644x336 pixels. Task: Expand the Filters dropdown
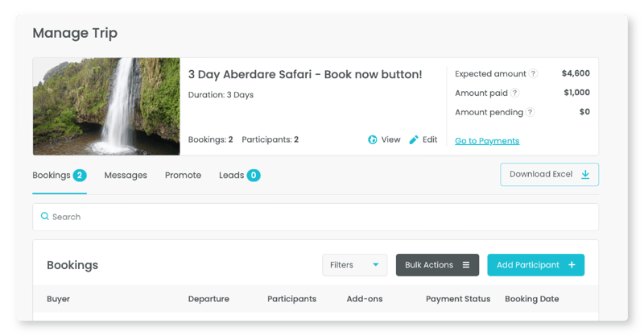coord(355,265)
